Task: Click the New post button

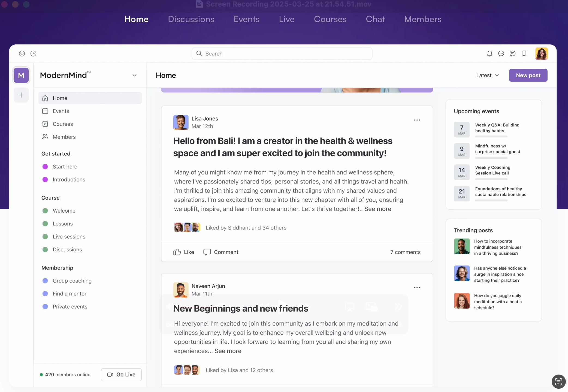Action: tap(528, 76)
